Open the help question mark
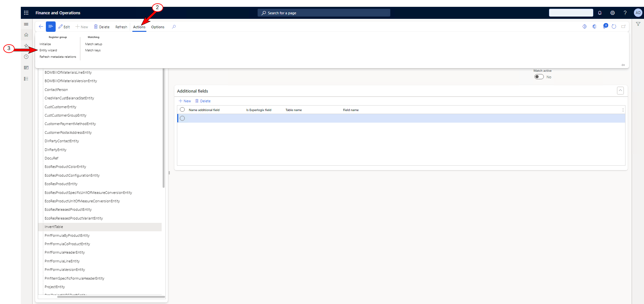The image size is (644, 304). [625, 13]
